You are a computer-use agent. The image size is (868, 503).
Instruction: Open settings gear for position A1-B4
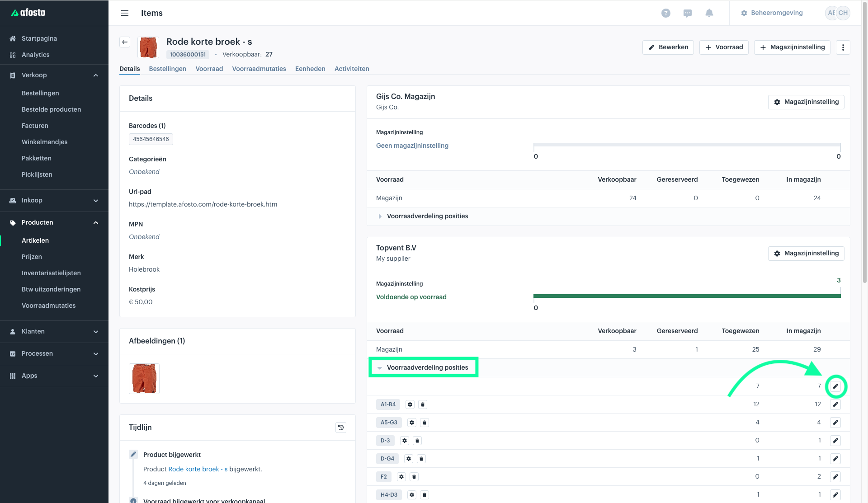(x=410, y=404)
